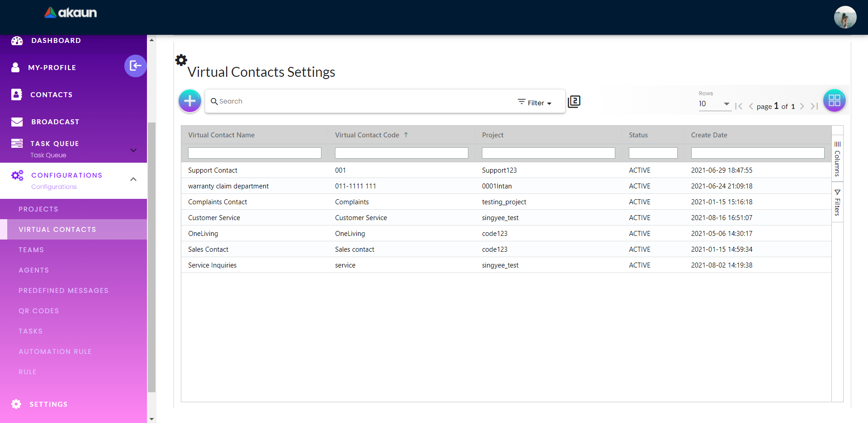This screenshot has width=868, height=423.
Task: Open the Filter dropdown
Action: (x=535, y=103)
